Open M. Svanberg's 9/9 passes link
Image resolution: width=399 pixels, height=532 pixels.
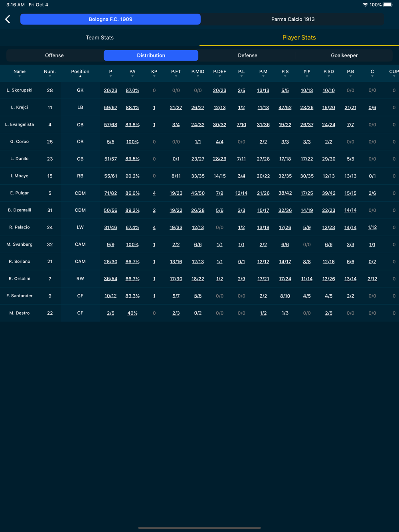111,244
